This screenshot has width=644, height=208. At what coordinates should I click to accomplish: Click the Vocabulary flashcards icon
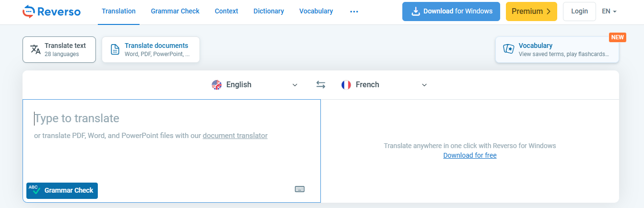(508, 49)
